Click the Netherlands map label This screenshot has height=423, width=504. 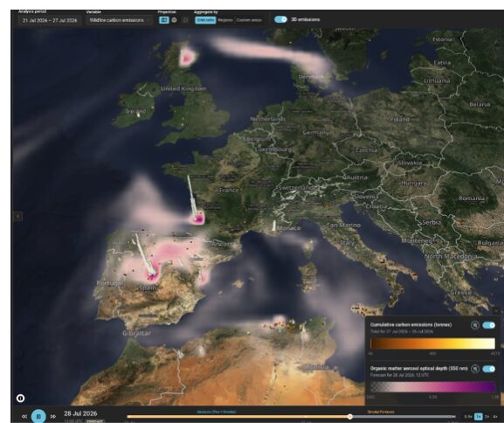pyautogui.click(x=268, y=119)
